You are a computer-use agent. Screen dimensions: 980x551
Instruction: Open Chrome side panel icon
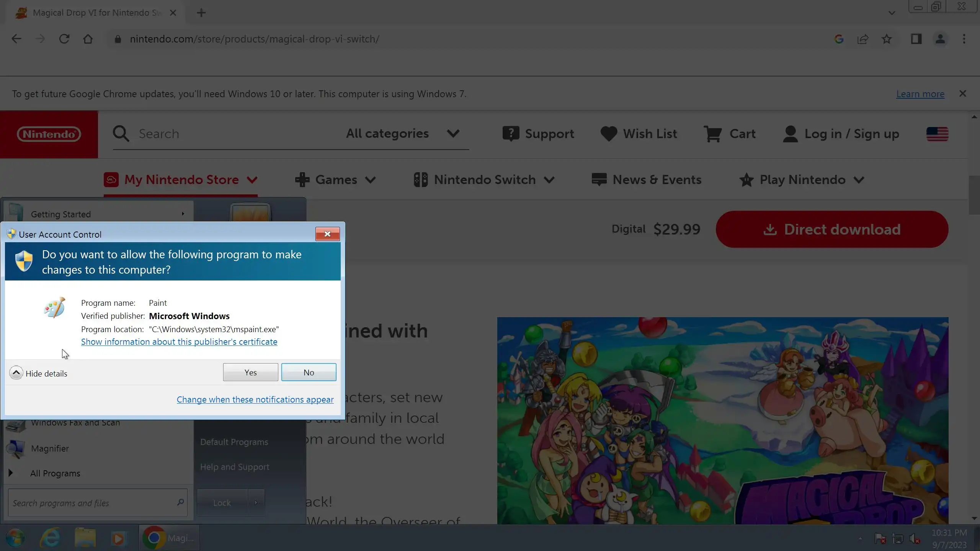[916, 39]
